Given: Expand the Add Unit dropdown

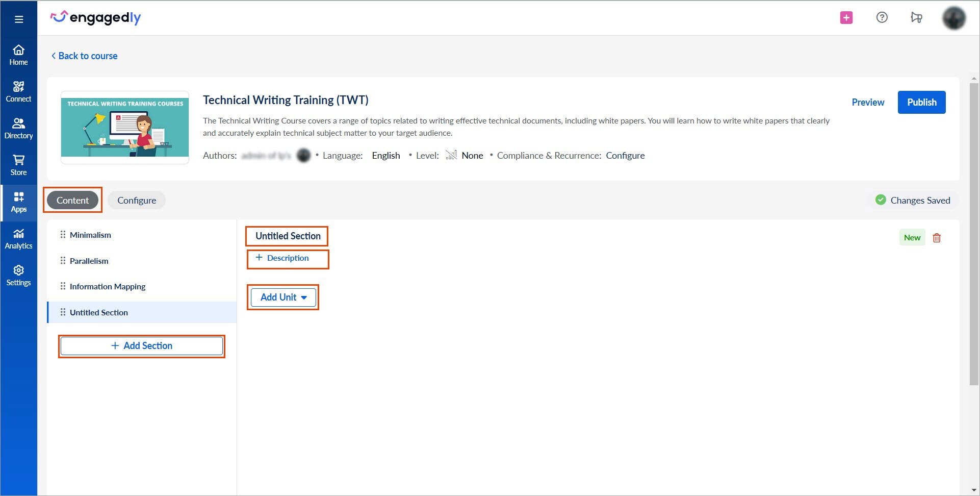Looking at the screenshot, I should pyautogui.click(x=282, y=297).
